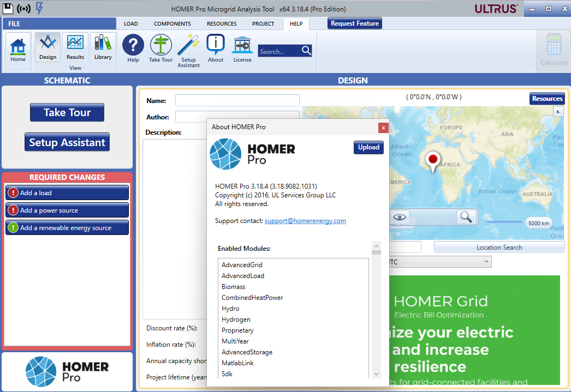571x392 pixels.
Task: Click the large Take Tour button
Action: [67, 112]
